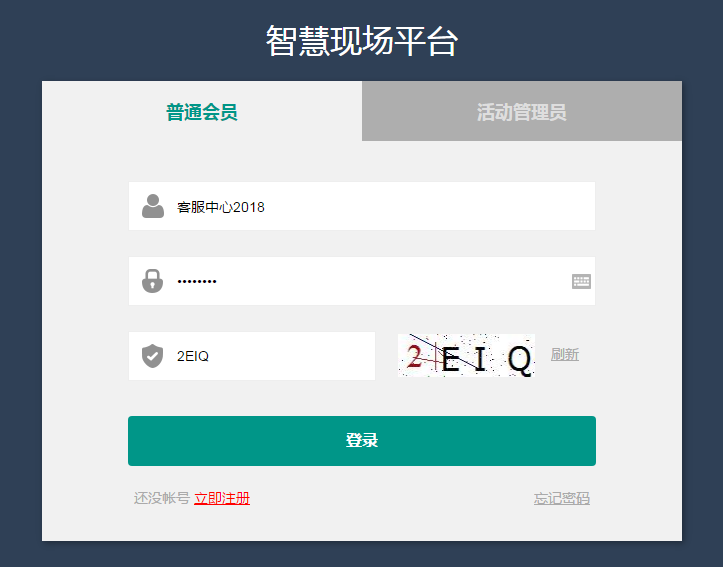Click the green 登录 button
The height and width of the screenshot is (567, 723).
point(362,441)
